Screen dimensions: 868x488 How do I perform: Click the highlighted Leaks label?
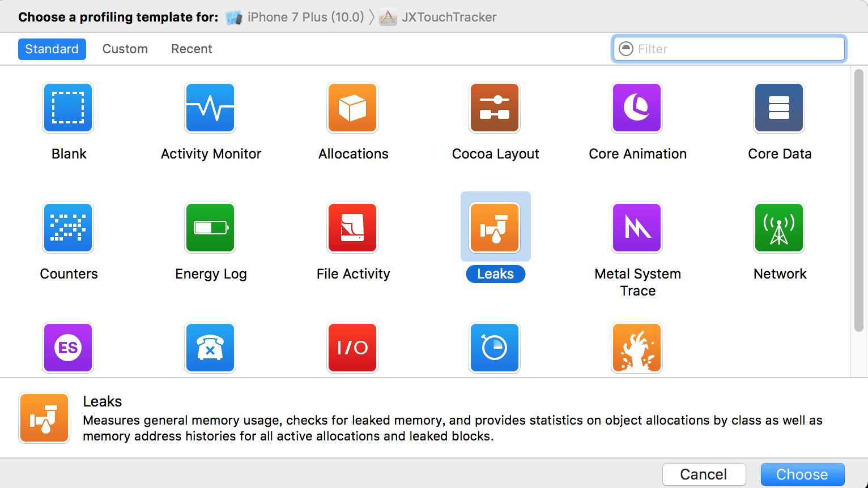[x=496, y=274]
